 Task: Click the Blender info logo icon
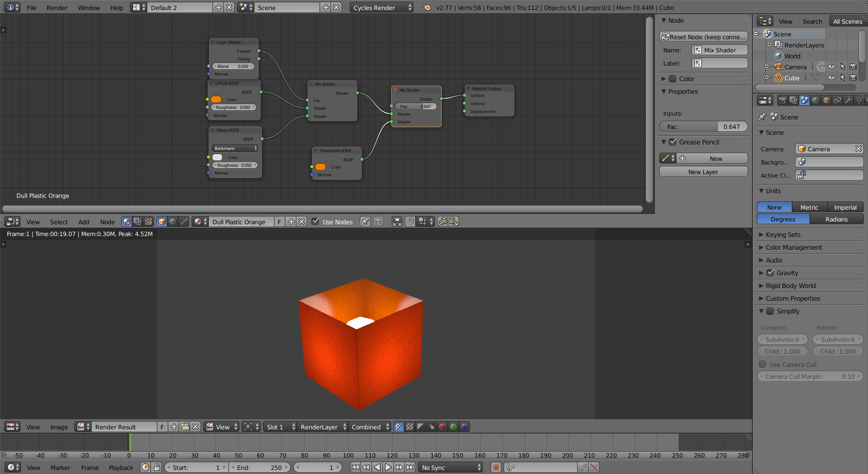point(427,7)
